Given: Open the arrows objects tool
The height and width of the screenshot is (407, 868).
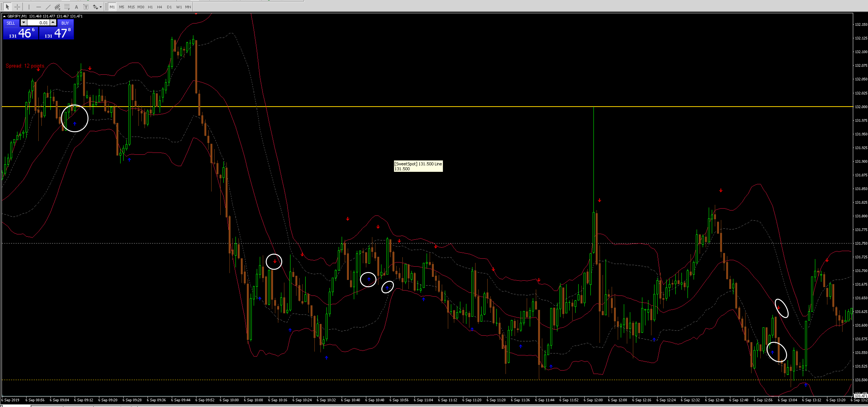Looking at the screenshot, I should 95,7.
